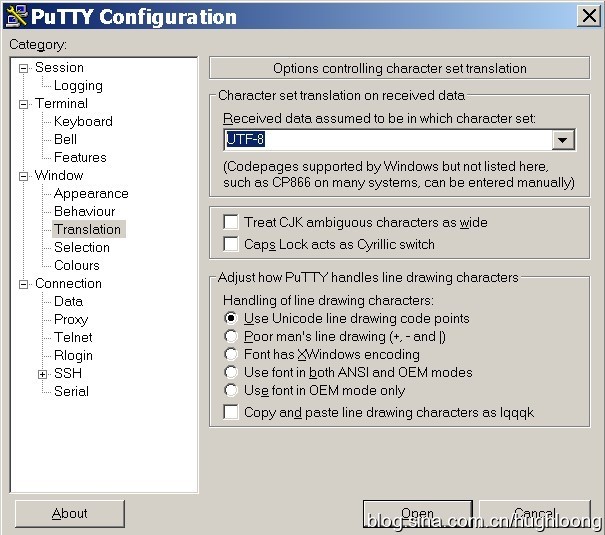Screen dimensions: 605x535
Task: Open the Proxy connection settings
Action: [71, 319]
